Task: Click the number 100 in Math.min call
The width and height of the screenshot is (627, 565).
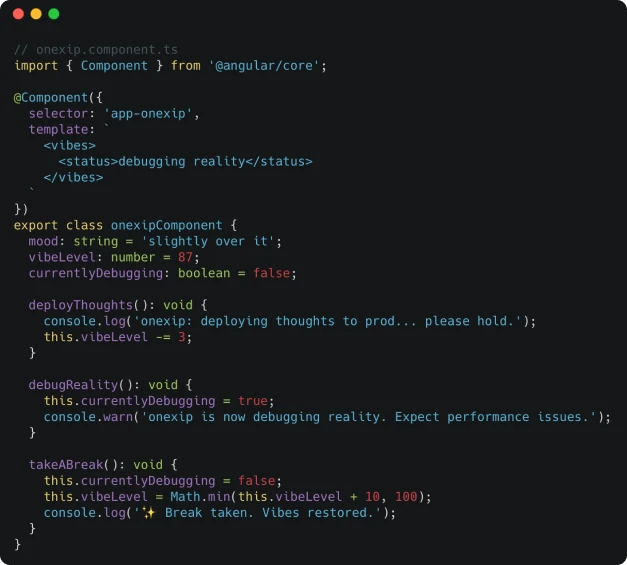Action: click(406, 497)
